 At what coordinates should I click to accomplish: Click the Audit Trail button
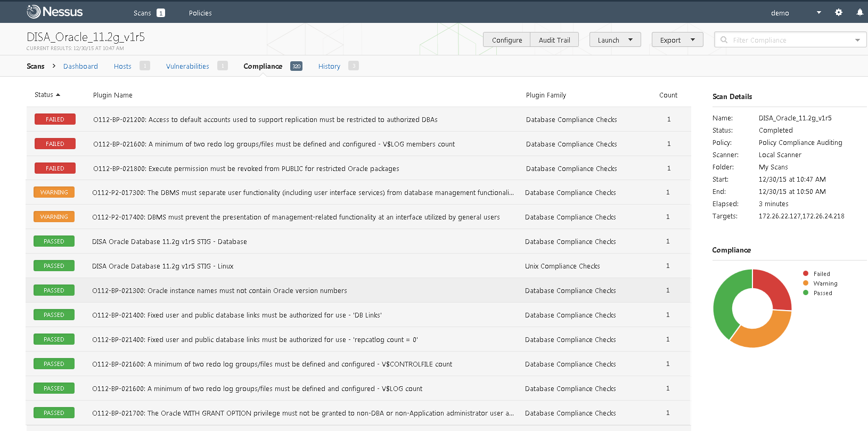click(554, 40)
